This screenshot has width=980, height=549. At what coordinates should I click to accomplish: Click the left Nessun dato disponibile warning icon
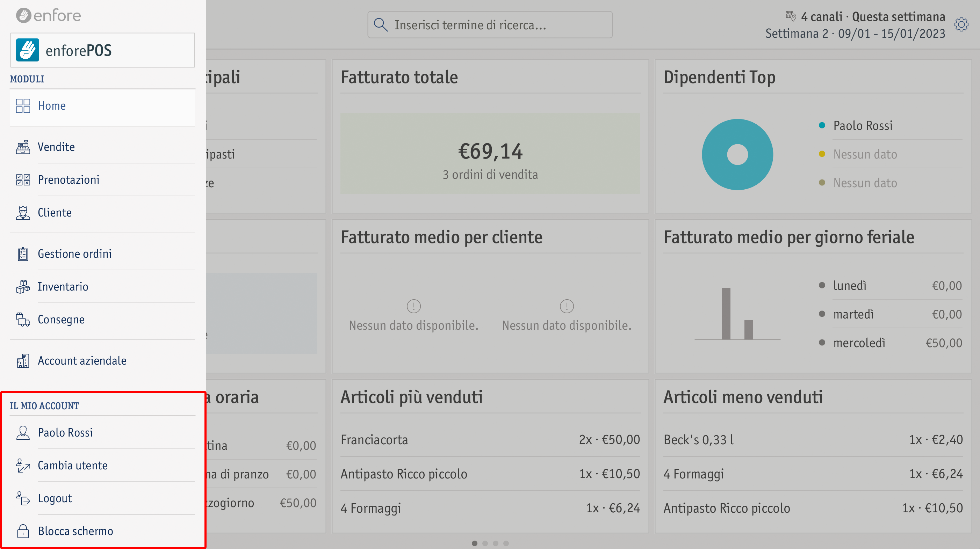(x=413, y=306)
